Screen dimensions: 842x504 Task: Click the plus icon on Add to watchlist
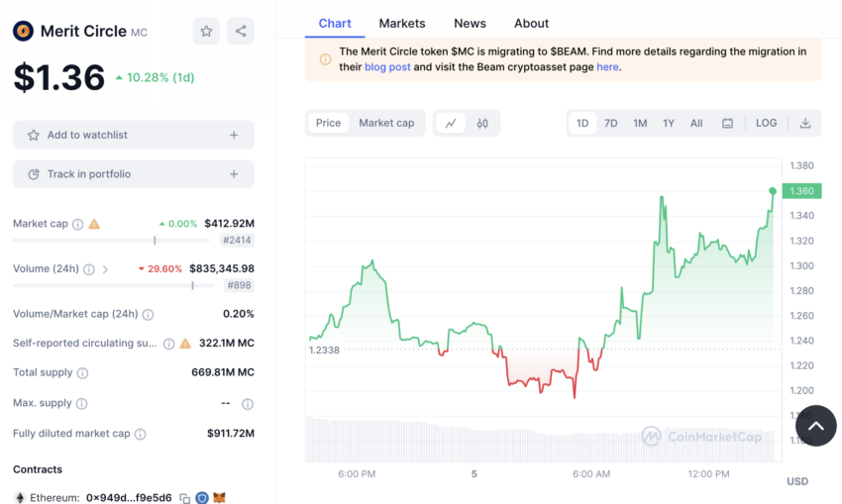pos(234,136)
